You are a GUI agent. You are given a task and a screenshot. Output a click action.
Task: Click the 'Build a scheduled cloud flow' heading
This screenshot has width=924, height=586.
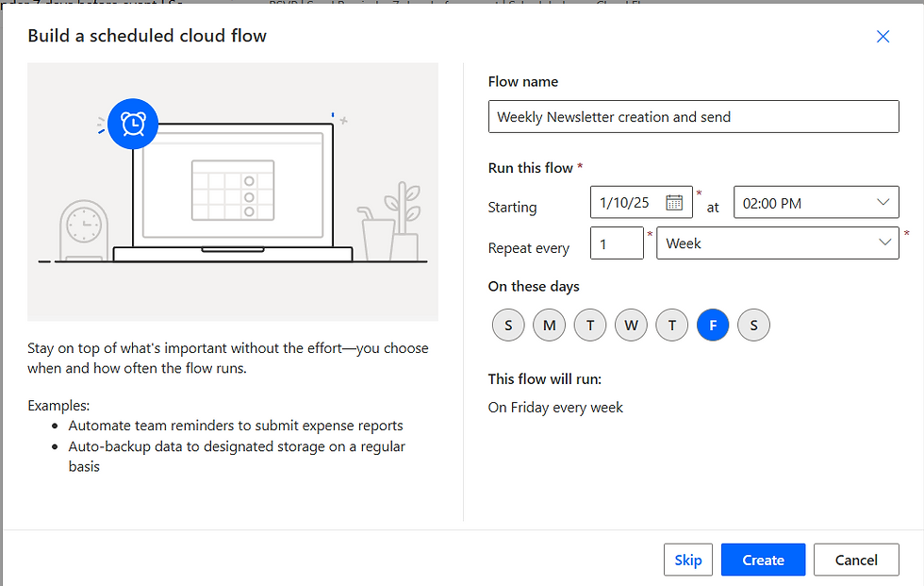coord(147,36)
